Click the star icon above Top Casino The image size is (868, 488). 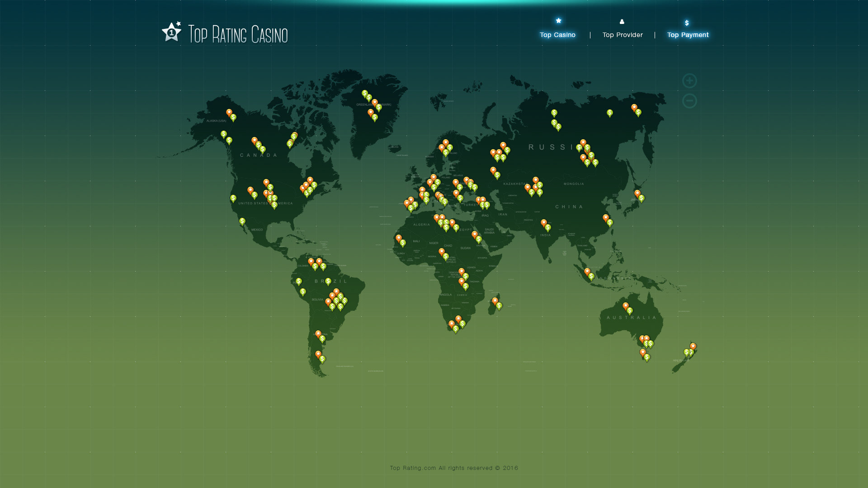(558, 20)
